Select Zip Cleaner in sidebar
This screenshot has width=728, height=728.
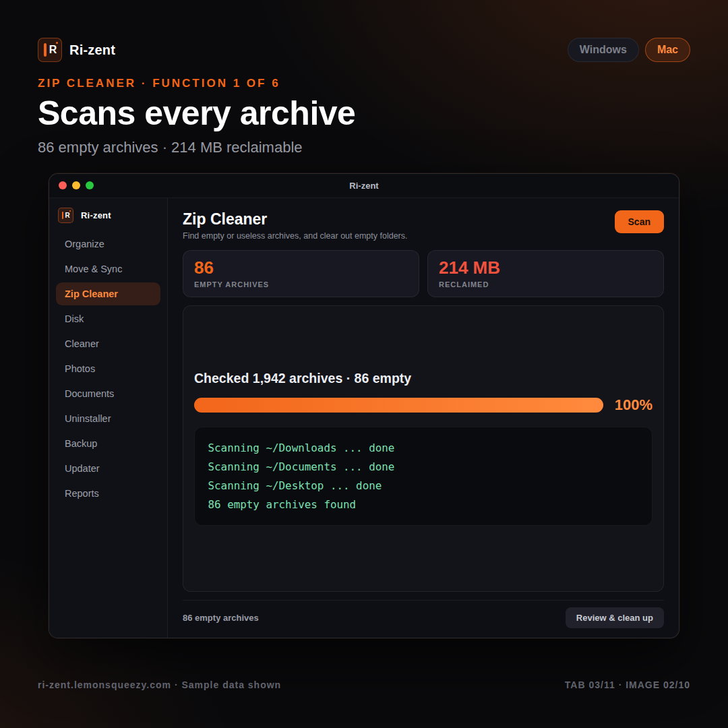click(x=108, y=294)
